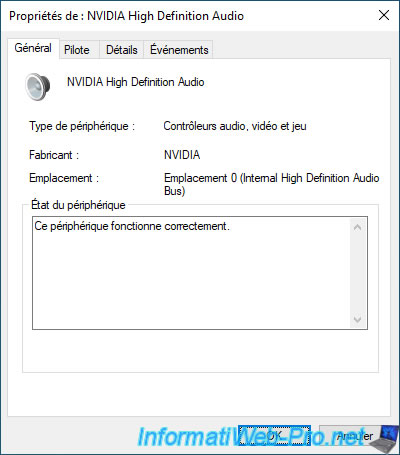Click the 'Ce périphérique fonctionne correctement.' text
Image resolution: width=400 pixels, height=455 pixels.
pos(132,226)
